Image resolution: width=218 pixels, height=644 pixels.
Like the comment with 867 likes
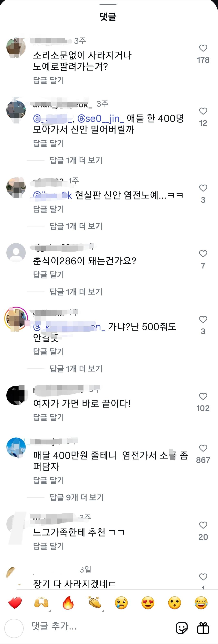203,448
